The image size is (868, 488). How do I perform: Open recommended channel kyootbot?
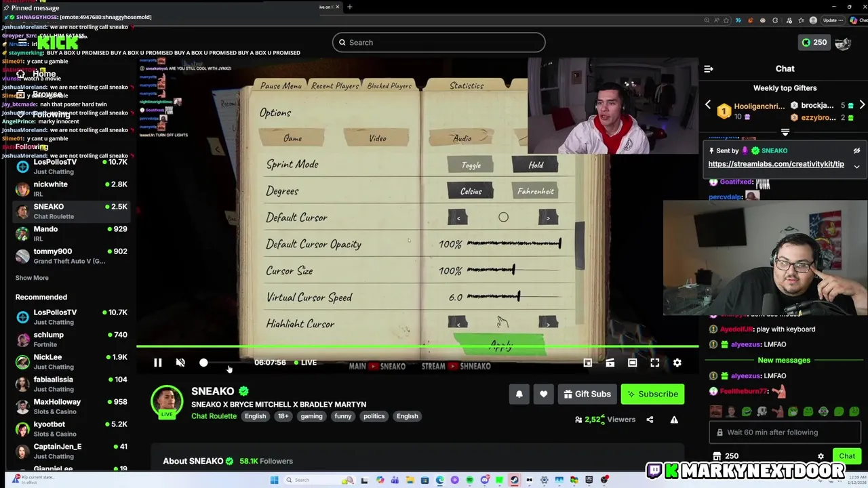tap(71, 428)
